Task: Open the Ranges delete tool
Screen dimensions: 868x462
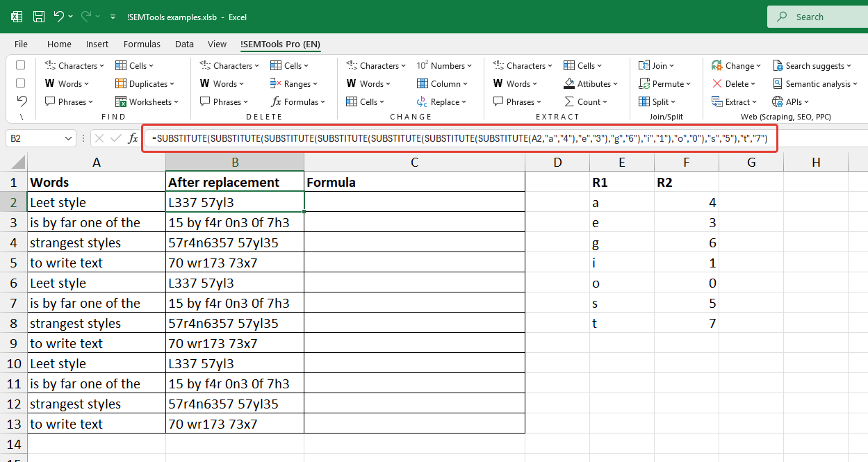Action: pos(295,83)
